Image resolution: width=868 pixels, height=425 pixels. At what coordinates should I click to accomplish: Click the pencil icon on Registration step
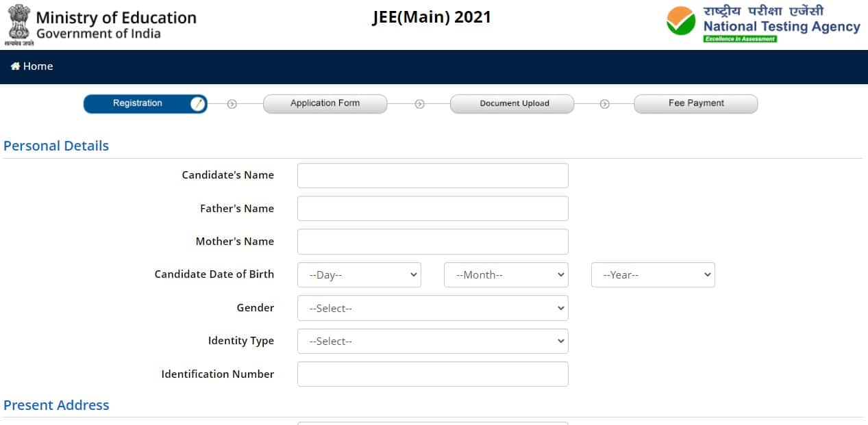(x=197, y=104)
